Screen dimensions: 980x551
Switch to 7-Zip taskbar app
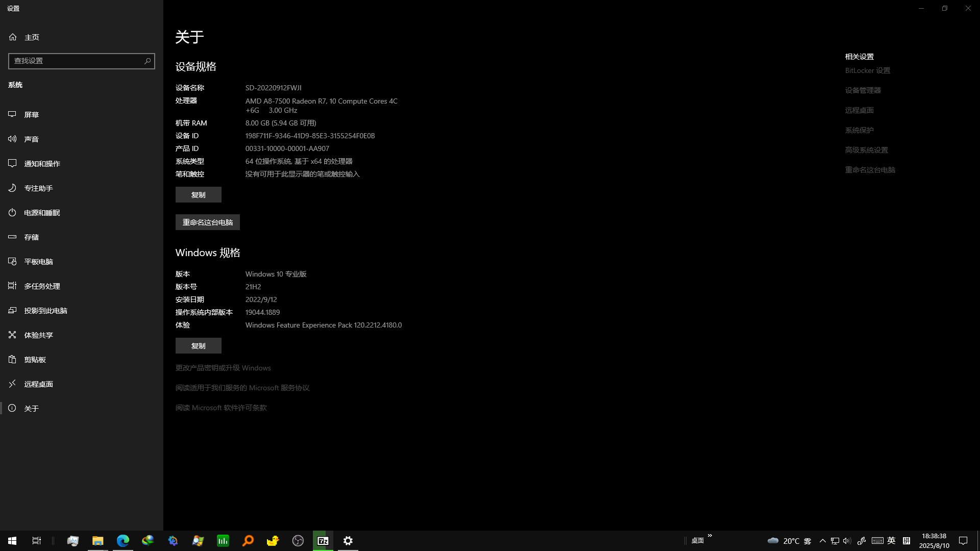[323, 541]
